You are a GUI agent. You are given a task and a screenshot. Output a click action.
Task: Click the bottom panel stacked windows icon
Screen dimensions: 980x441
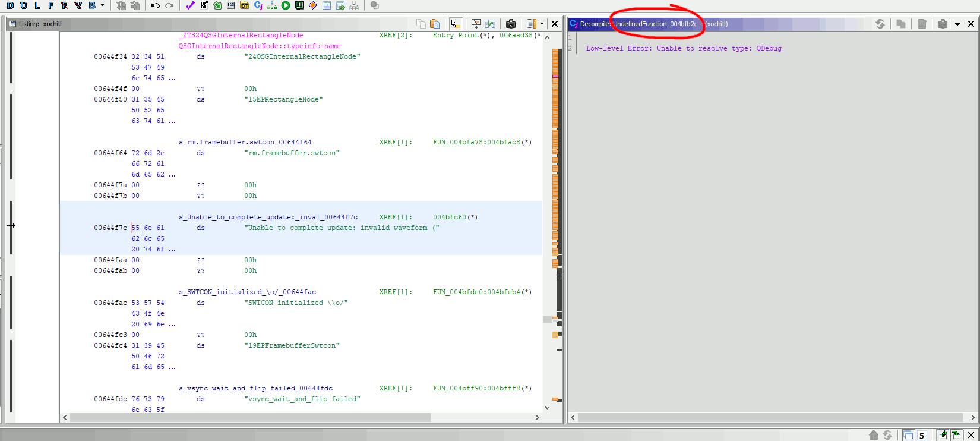[x=908, y=435]
